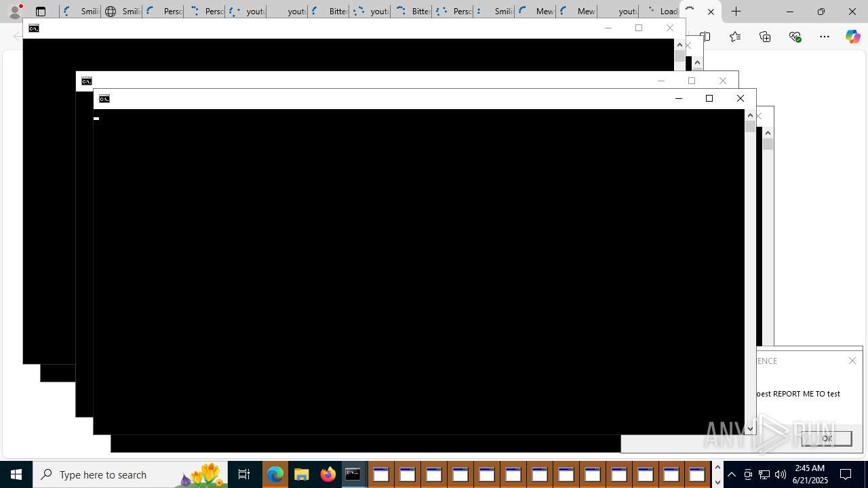Open the clock showing 2:45 AM

click(x=810, y=474)
